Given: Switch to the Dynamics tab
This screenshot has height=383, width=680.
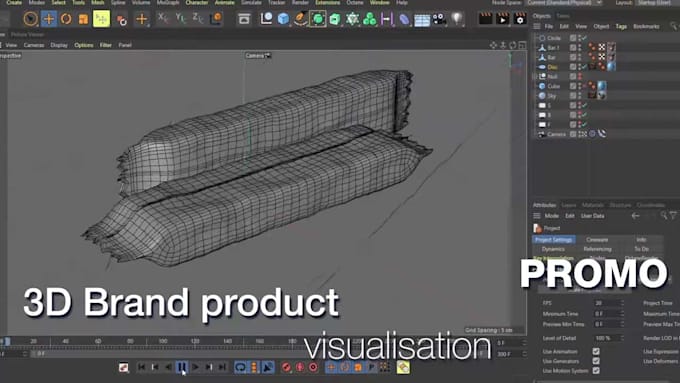Looking at the screenshot, I should pyautogui.click(x=553, y=249).
